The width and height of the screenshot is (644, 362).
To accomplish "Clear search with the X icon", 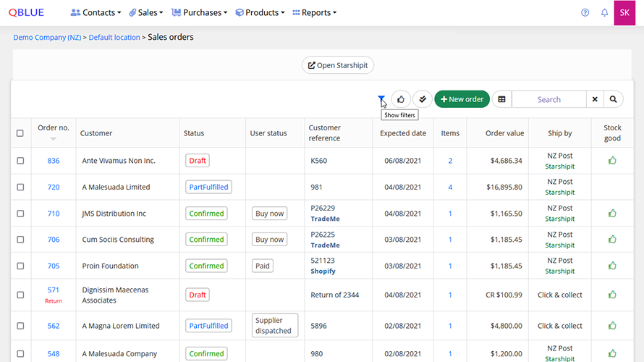I will (595, 99).
